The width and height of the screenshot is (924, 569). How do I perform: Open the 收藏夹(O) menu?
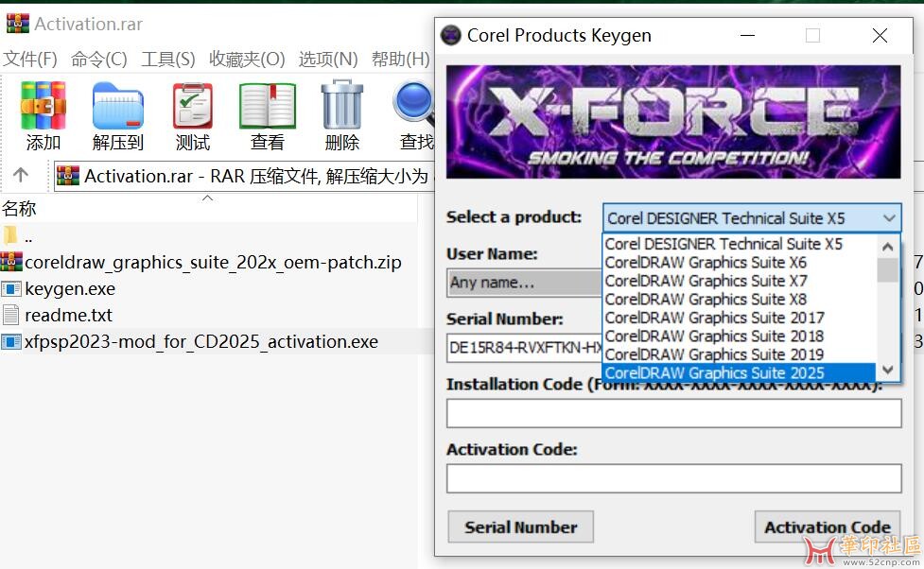pyautogui.click(x=247, y=59)
